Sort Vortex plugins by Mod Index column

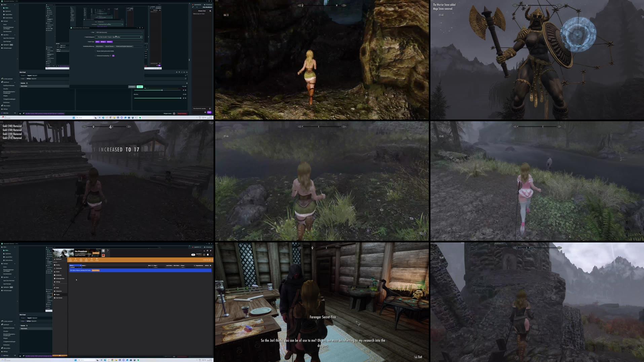coord(177,265)
